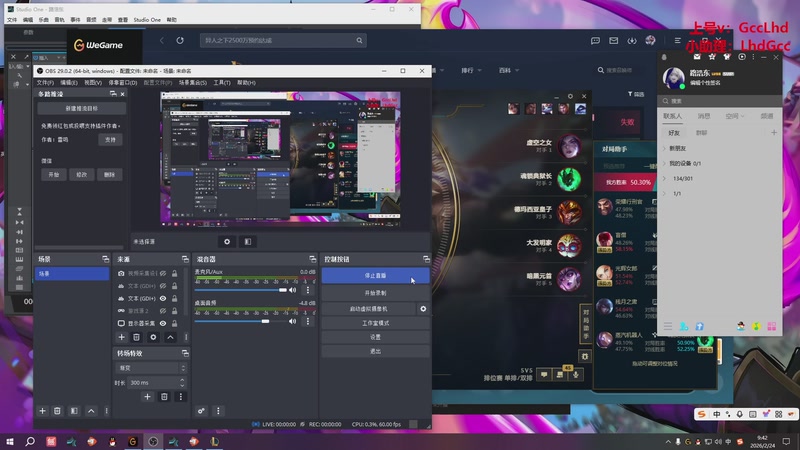Open 工具(T) menu in OBS
The width and height of the screenshot is (800, 450).
pos(221,83)
